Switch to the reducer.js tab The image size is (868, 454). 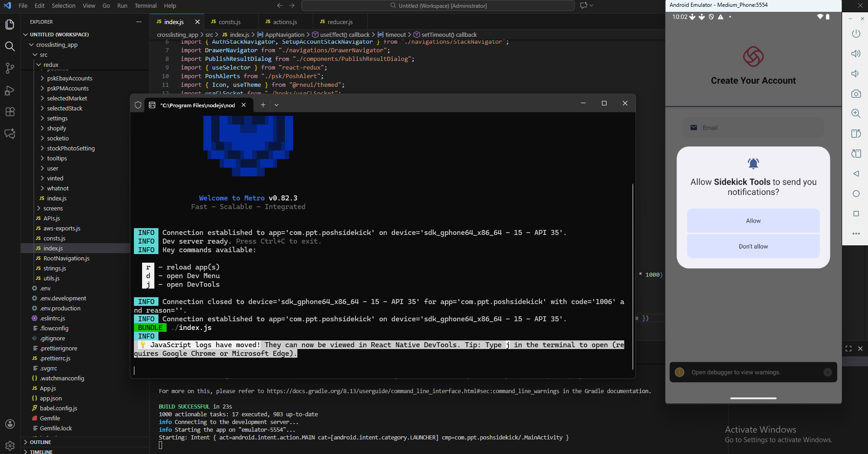point(340,22)
